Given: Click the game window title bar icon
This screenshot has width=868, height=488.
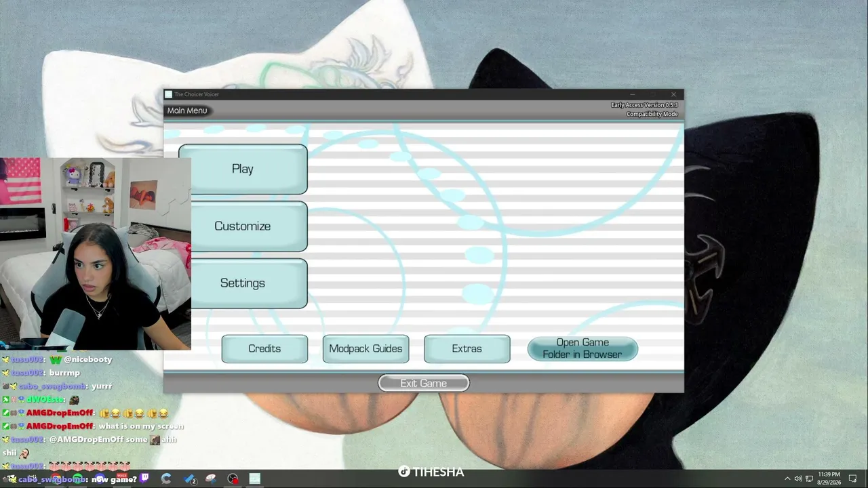Looking at the screenshot, I should [x=169, y=94].
